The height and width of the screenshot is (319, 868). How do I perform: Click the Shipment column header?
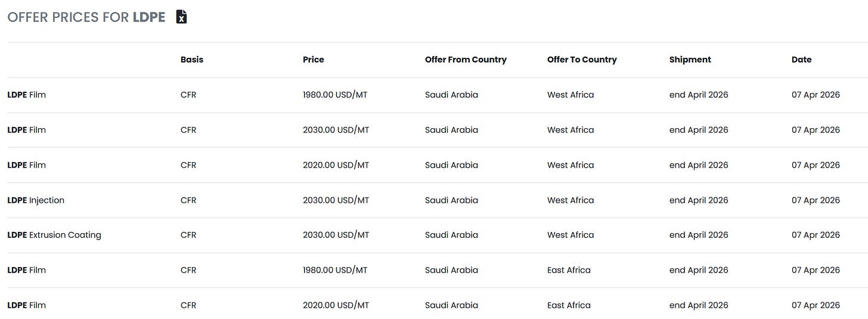point(690,60)
